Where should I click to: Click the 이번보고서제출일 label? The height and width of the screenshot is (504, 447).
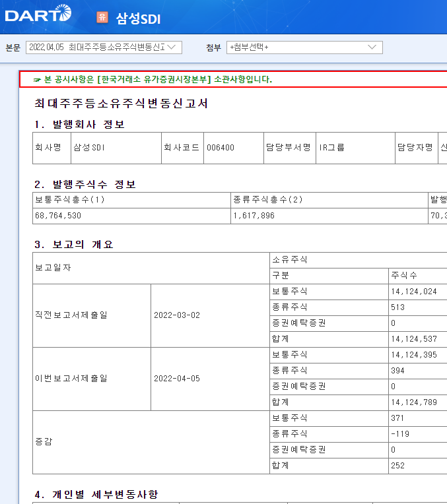(71, 378)
